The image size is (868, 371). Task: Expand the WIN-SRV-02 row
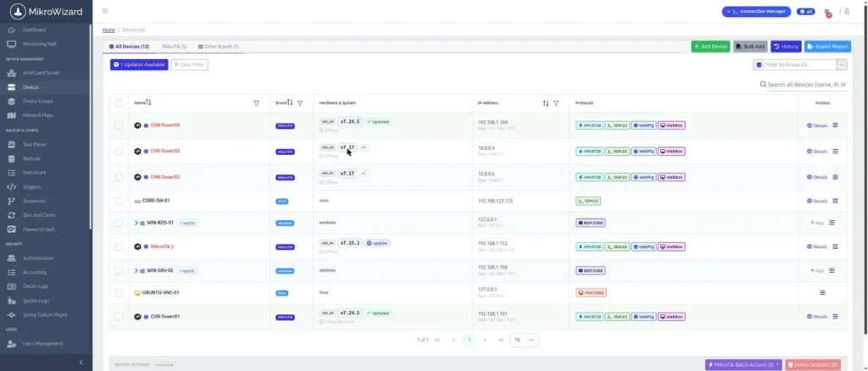pyautogui.click(x=136, y=271)
